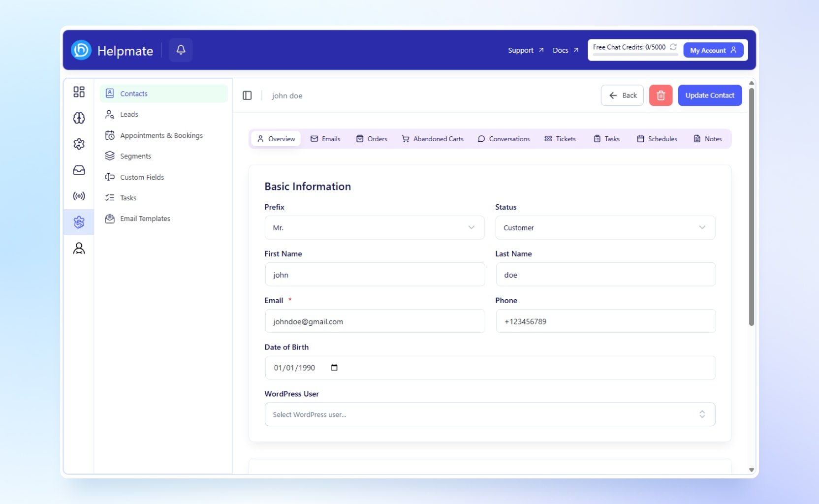Click into the Email input field
The image size is (819, 504).
click(375, 321)
